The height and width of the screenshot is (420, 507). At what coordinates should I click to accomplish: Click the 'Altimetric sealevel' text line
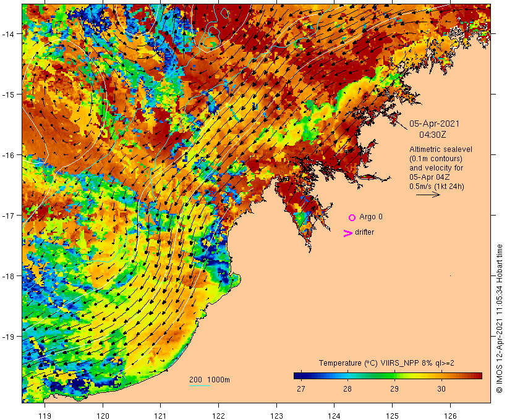(x=441, y=149)
